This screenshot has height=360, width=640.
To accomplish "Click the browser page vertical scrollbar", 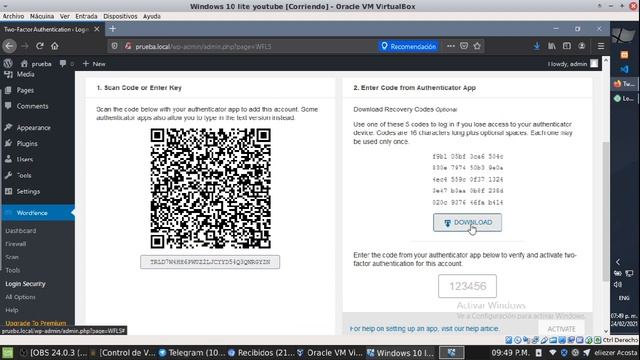I will [606, 211].
